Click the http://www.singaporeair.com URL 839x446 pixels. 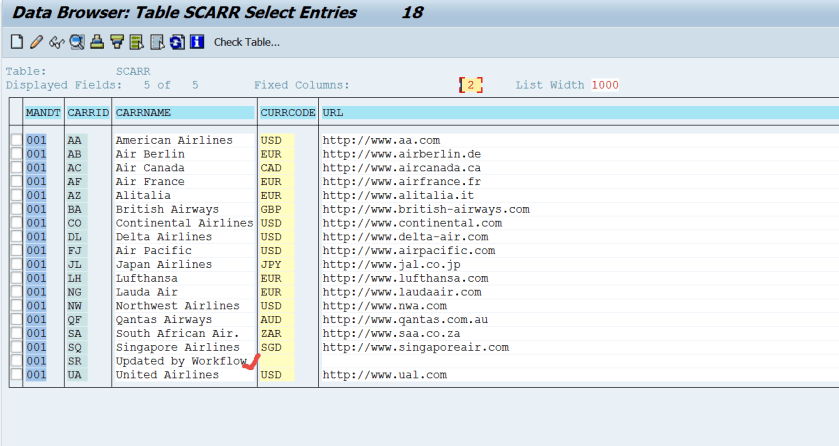point(415,348)
